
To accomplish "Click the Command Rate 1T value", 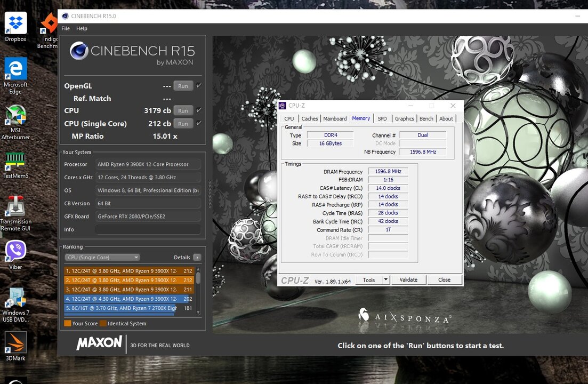I will [x=388, y=229].
